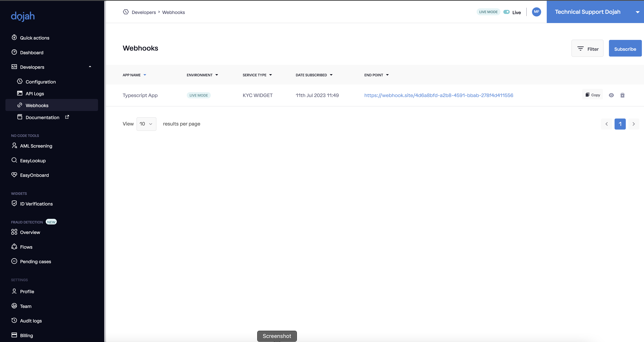The width and height of the screenshot is (644, 342).
Task: Click breadcrumb Webhooks text
Action: point(174,12)
